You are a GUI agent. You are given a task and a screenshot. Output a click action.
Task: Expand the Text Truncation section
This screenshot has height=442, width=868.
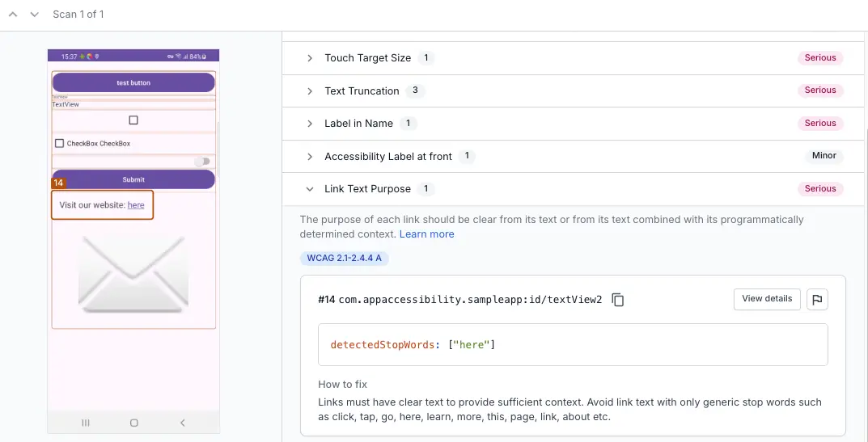[x=310, y=91]
